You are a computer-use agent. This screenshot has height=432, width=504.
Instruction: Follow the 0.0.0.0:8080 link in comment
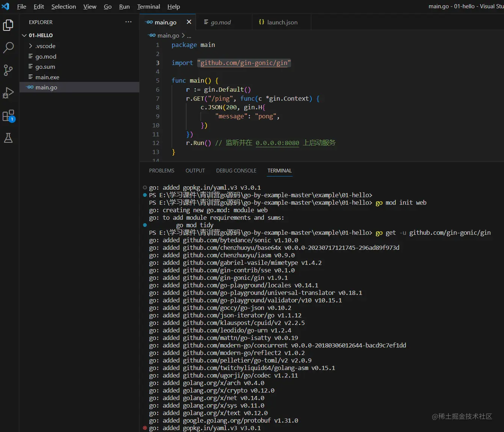278,143
